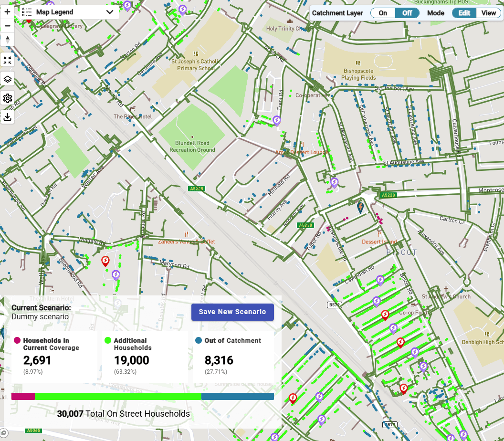This screenshot has height=441, width=504.
Task: Zoom out of the map
Action: pos(7,25)
